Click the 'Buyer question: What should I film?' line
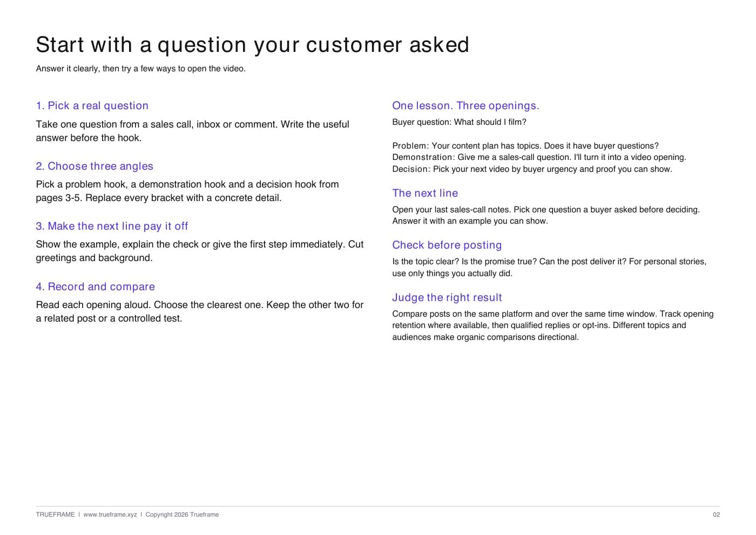Image resolution: width=756 pixels, height=535 pixels. coord(459,122)
